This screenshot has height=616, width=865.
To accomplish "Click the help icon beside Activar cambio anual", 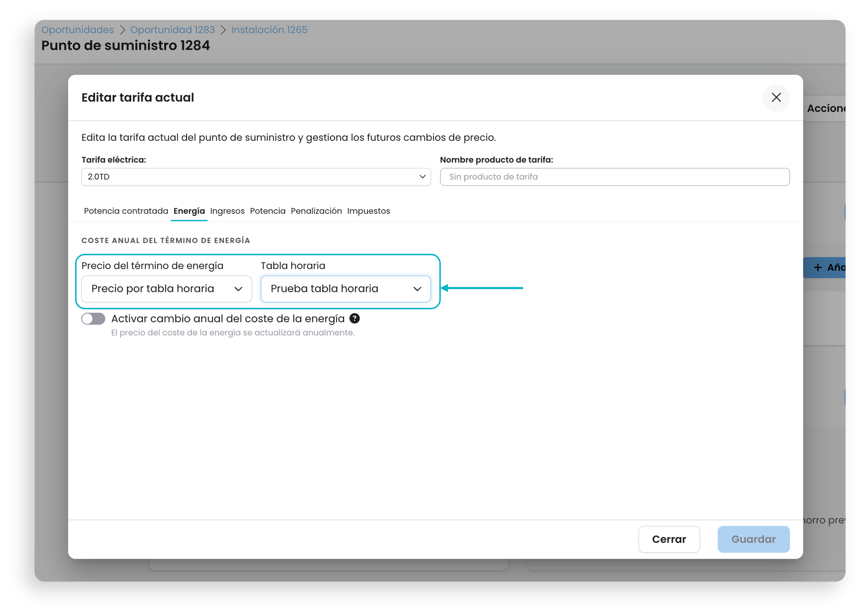I will 354,319.
